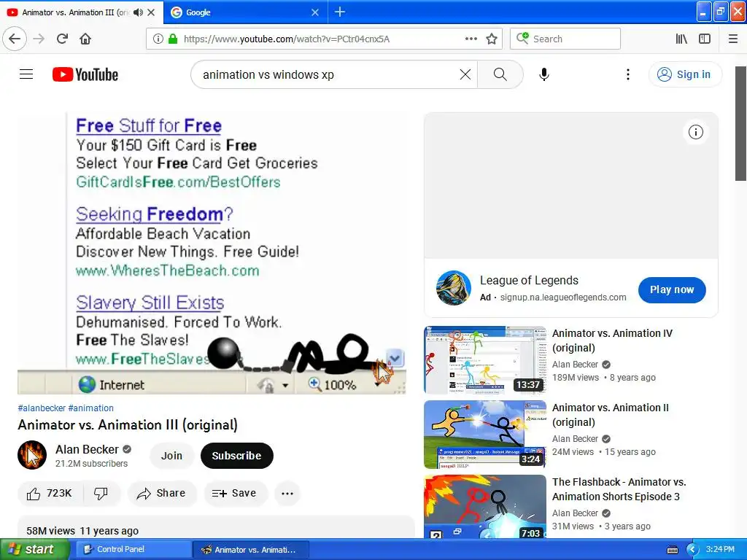Viewport: 747px width, 560px height.
Task: Run YouTube search with magnifier button
Action: point(500,74)
